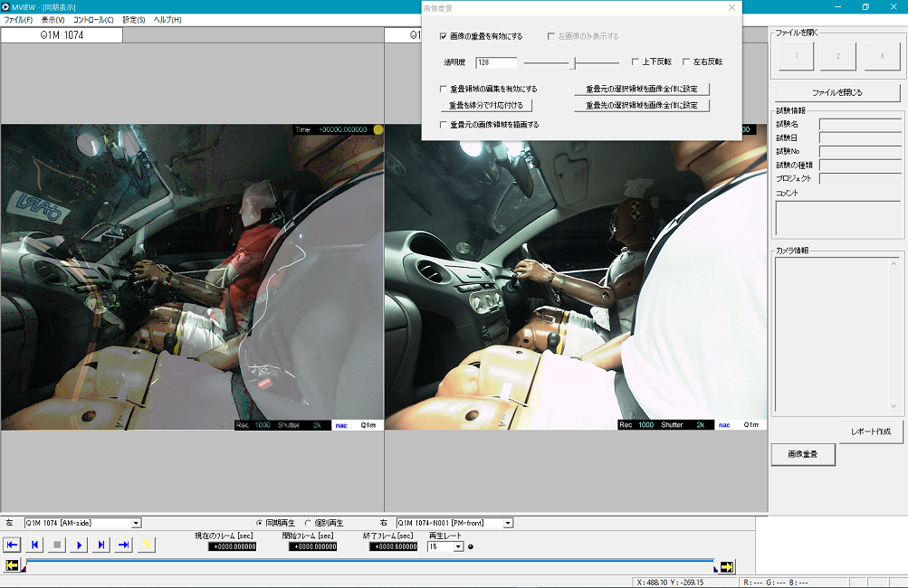Click 重畳を線分で対応付ける button

point(486,105)
